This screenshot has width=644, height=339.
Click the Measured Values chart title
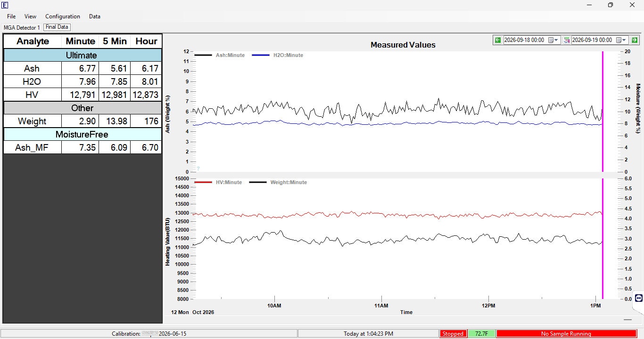(403, 45)
